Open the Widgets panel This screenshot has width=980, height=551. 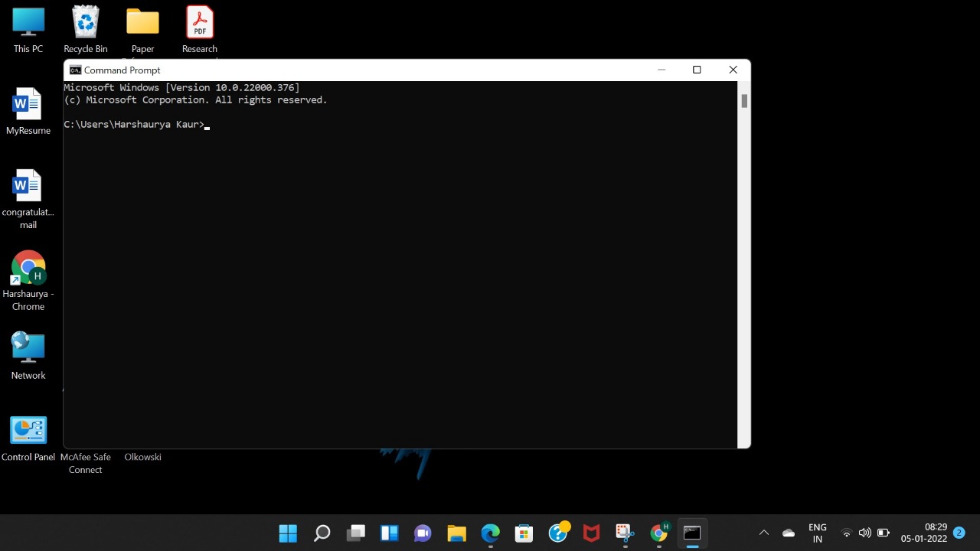point(389,533)
